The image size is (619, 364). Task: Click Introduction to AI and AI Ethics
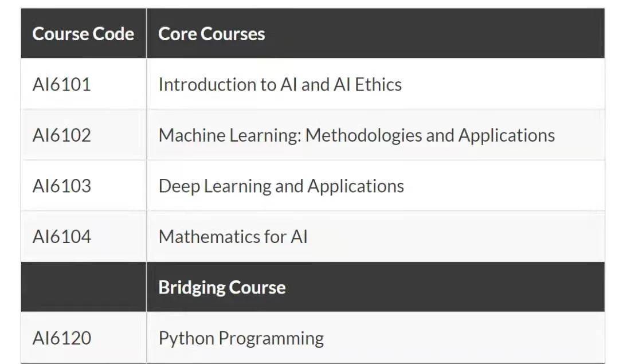[280, 85]
